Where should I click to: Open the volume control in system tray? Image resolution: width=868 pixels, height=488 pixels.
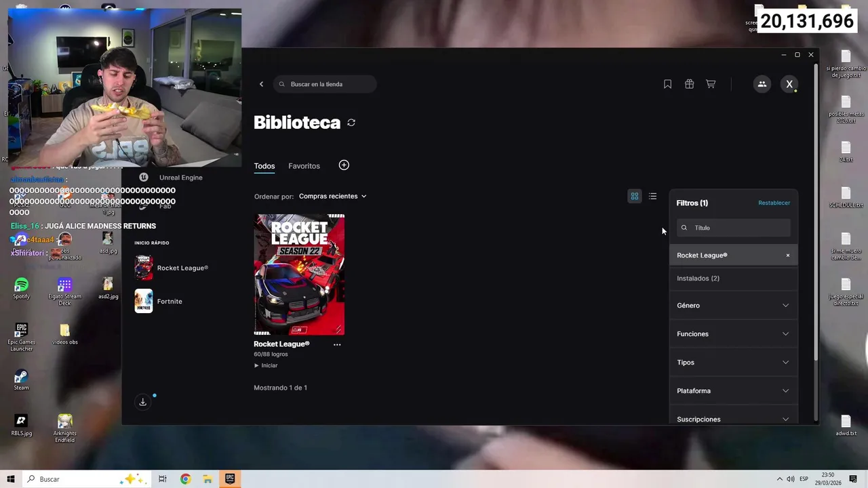click(791, 479)
